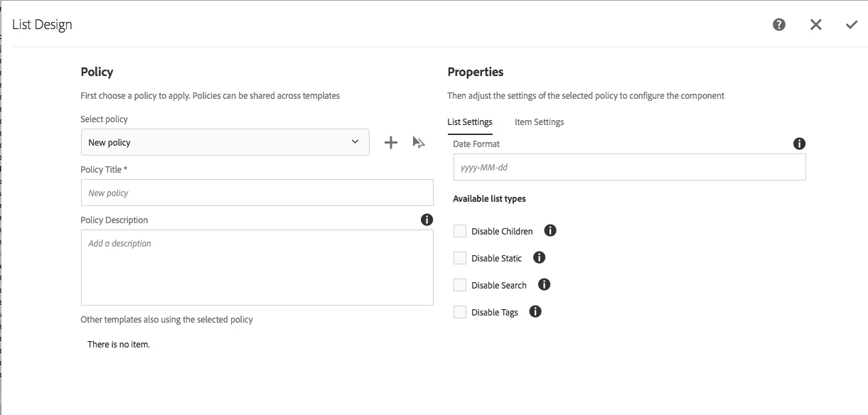Screen dimensions: 868x415
Task: Click the plus icon to add policy
Action: coord(391,143)
